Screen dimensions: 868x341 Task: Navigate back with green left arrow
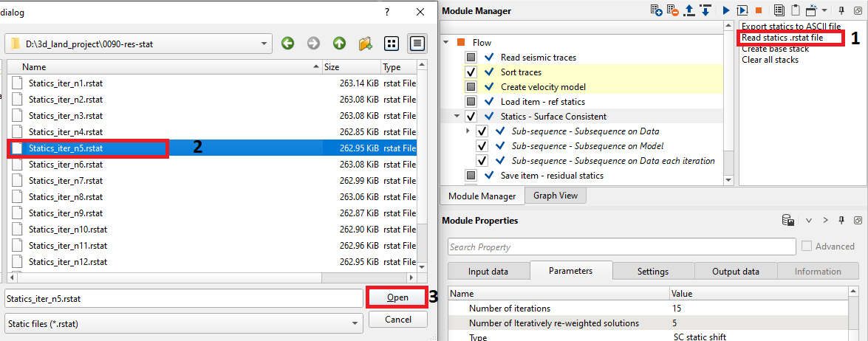(x=287, y=44)
